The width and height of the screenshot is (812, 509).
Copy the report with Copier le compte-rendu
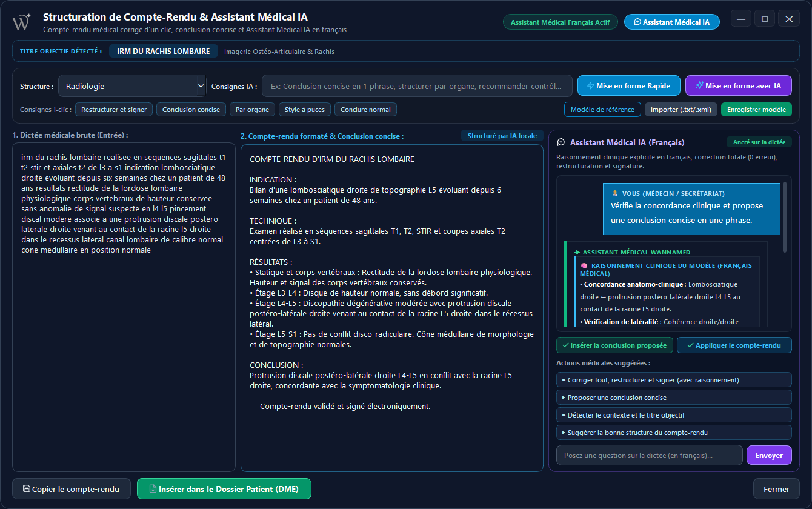coord(72,489)
